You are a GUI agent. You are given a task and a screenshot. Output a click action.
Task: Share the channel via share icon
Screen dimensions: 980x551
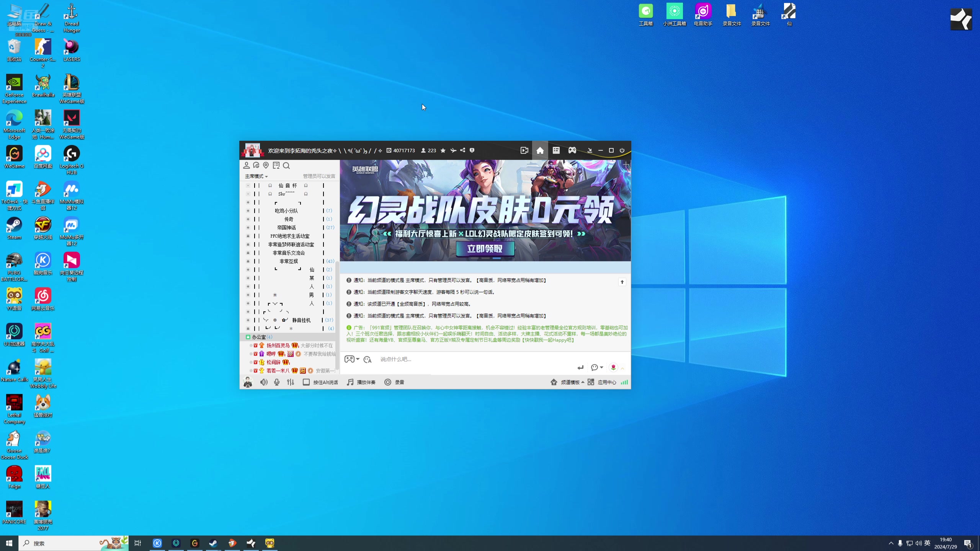coord(462,150)
